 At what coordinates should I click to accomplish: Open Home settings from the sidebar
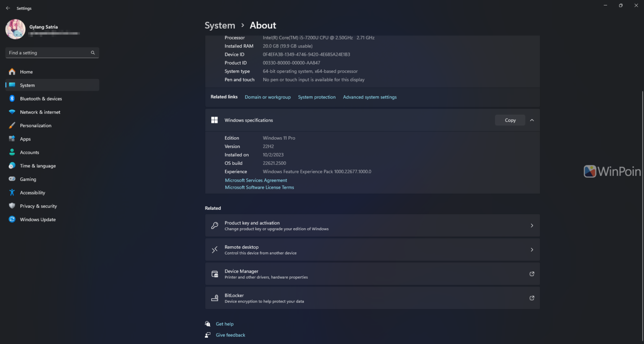(26, 72)
